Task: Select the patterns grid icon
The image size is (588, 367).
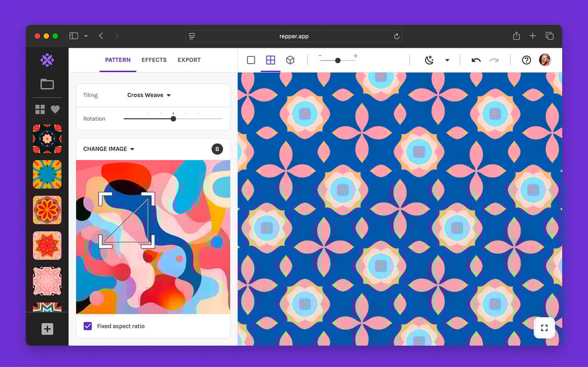Action: click(x=39, y=109)
